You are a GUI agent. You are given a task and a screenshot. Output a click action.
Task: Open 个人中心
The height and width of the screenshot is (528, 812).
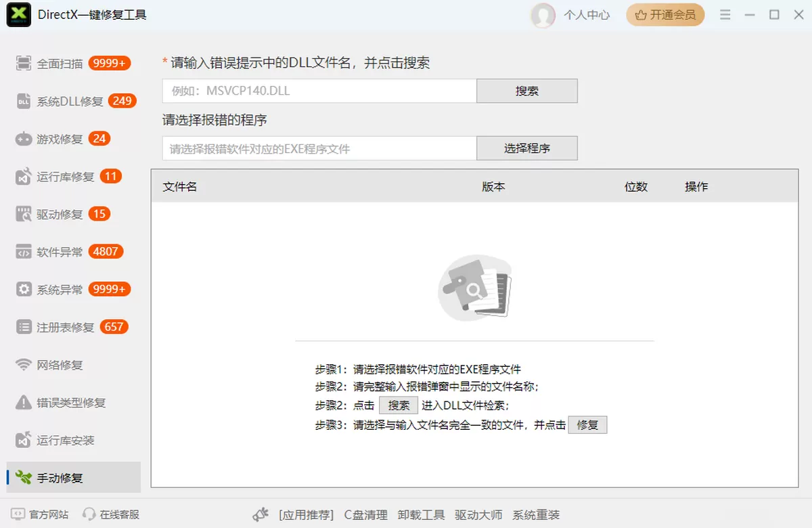coord(587,15)
